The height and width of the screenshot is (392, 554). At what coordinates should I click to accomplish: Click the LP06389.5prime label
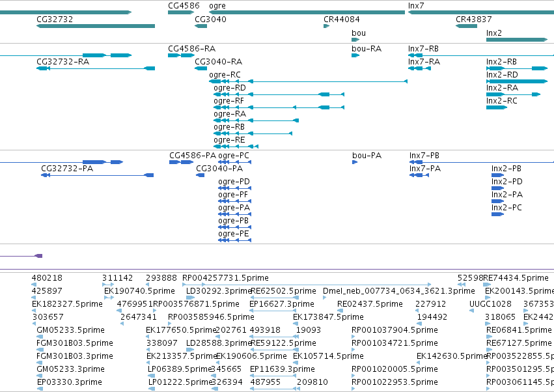(x=180, y=369)
